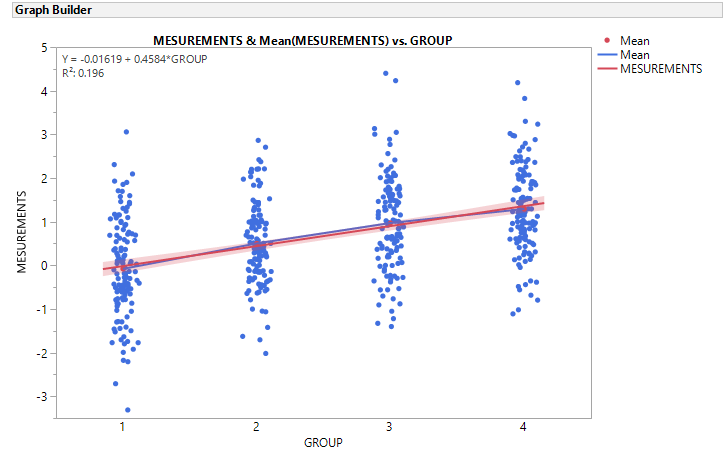Select lowest data point in group 2
Image resolution: width=724 pixels, height=455 pixels.
[265, 353]
